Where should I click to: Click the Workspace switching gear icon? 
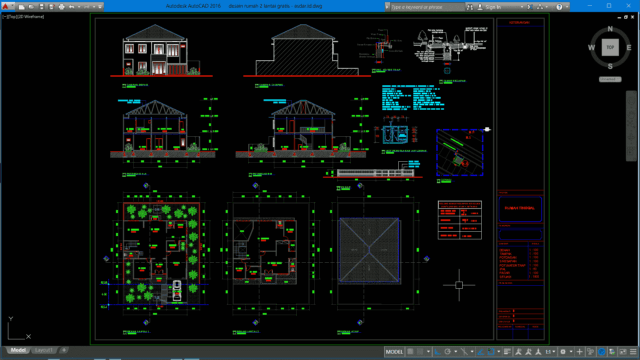coord(563,352)
